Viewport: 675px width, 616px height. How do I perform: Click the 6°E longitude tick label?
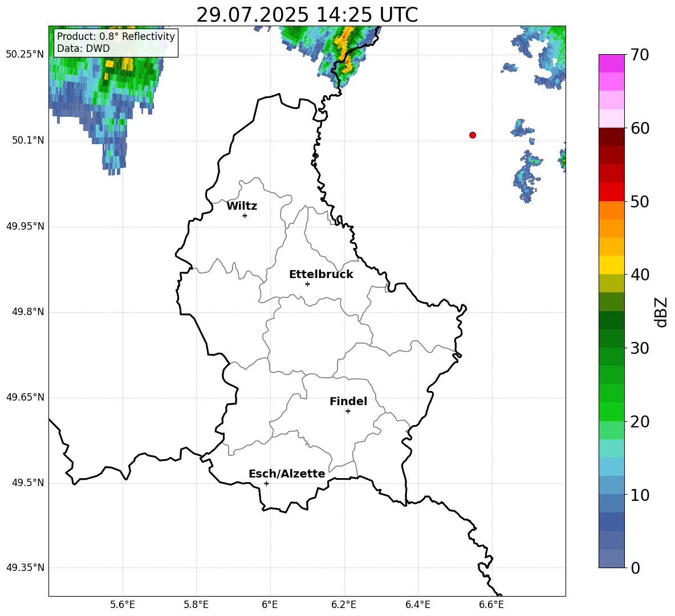pos(270,605)
